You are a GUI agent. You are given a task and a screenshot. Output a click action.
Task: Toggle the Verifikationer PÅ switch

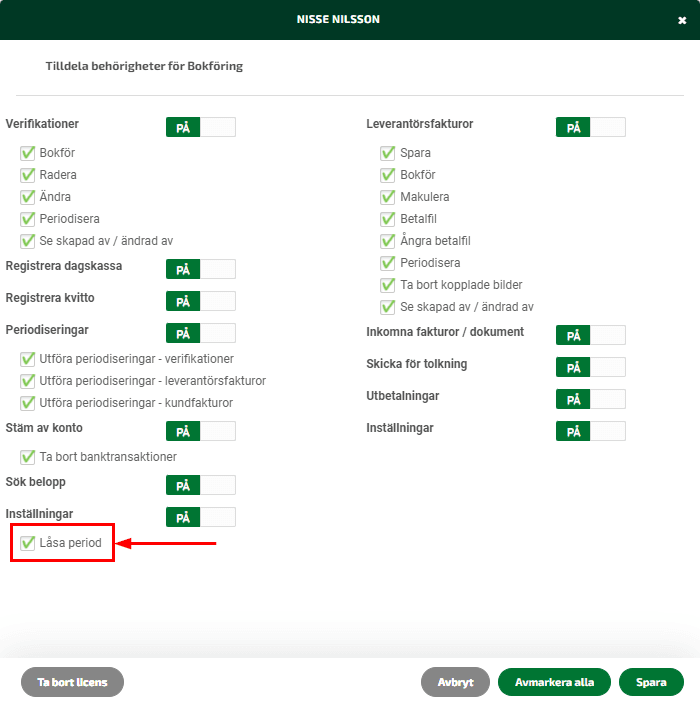201,127
